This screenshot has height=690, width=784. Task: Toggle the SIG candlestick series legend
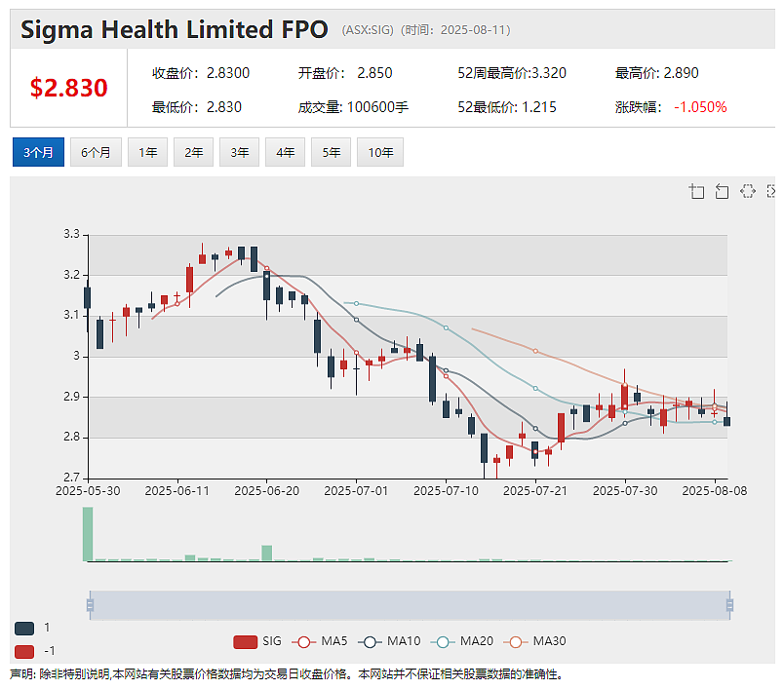click(257, 641)
